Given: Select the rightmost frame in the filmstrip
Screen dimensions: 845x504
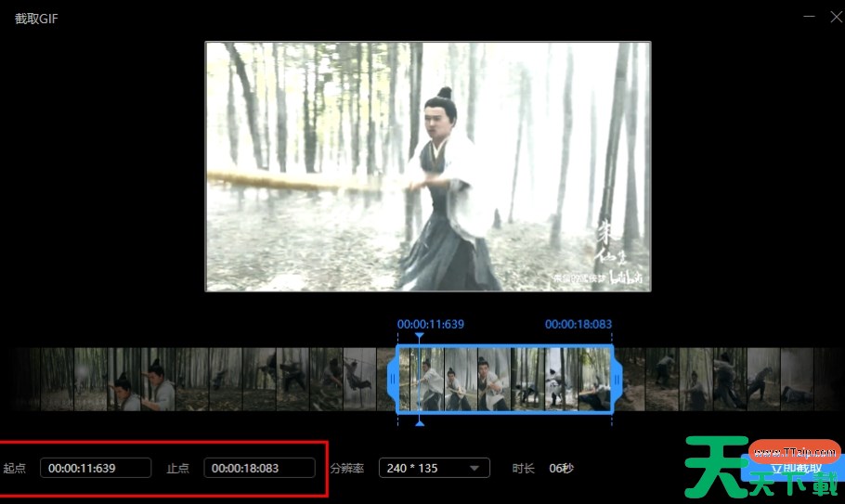Looking at the screenshot, I should point(828,379).
